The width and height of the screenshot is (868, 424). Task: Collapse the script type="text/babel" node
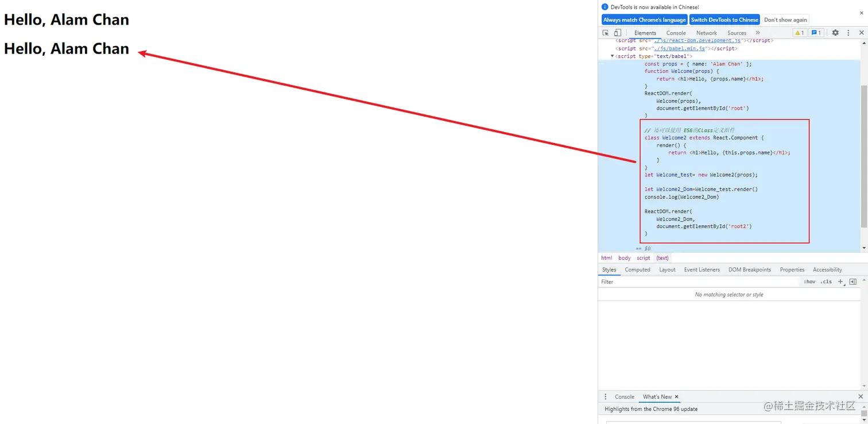click(612, 56)
